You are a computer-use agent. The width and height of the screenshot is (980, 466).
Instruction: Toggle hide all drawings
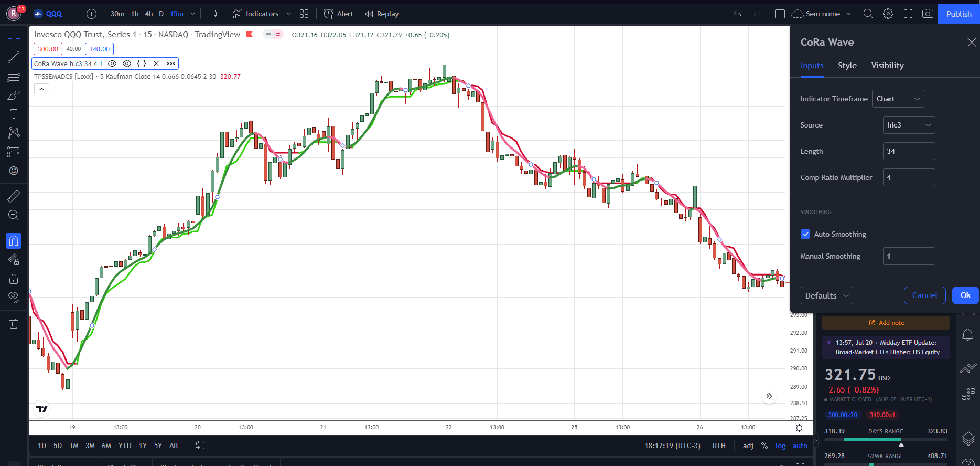(x=14, y=298)
